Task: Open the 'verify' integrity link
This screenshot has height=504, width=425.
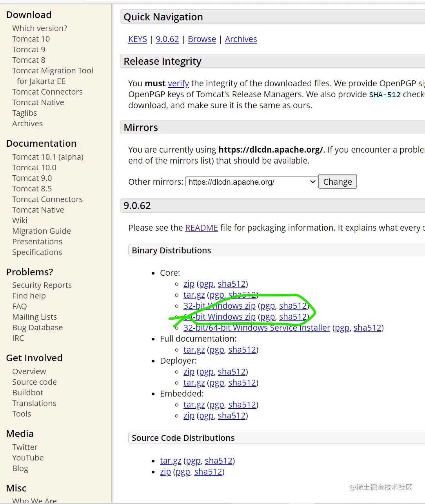Action: (178, 84)
